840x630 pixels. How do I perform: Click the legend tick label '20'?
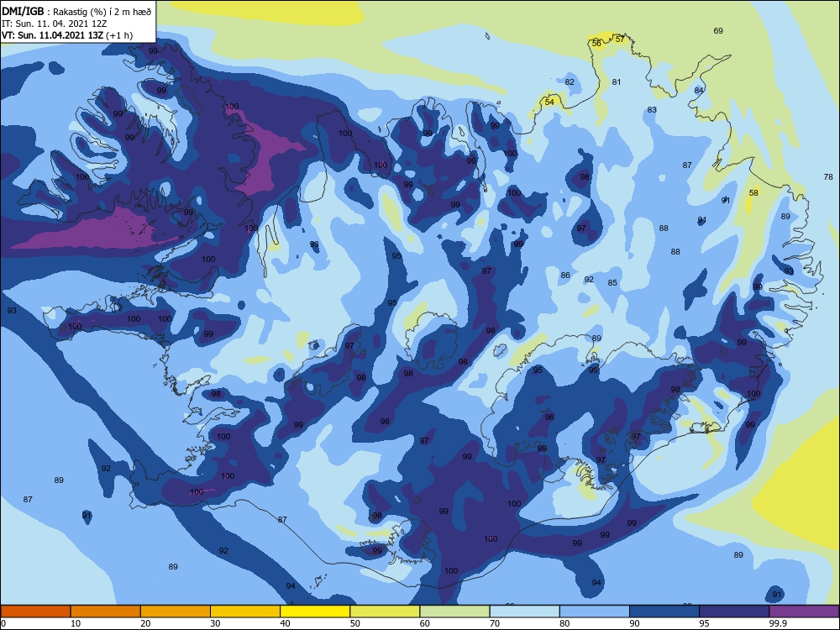coord(145,623)
